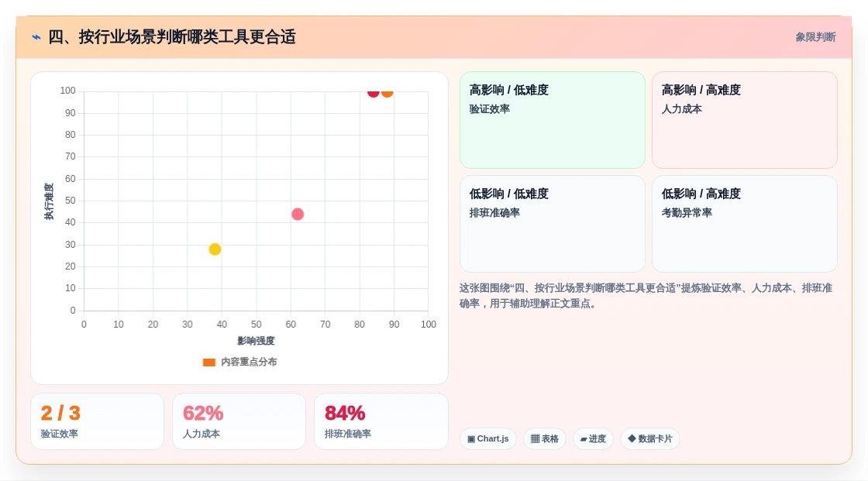Image resolution: width=868 pixels, height=481 pixels.
Task: Click the orange legend swatch for 内容重点分布
Action: pyautogui.click(x=208, y=362)
